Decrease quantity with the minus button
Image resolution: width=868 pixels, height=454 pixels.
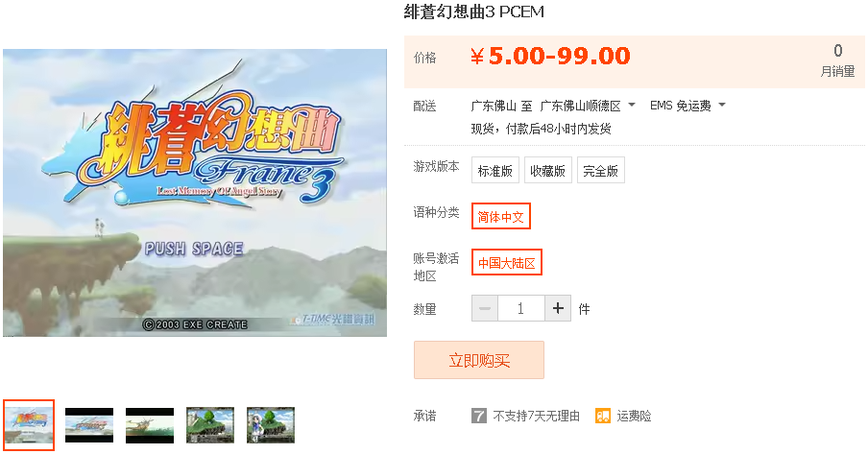point(485,308)
